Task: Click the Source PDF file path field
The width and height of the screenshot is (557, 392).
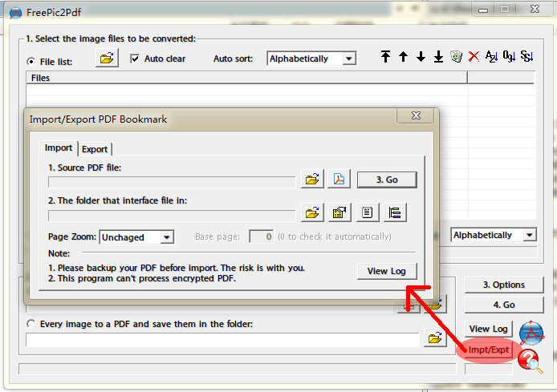Action: click(x=172, y=182)
